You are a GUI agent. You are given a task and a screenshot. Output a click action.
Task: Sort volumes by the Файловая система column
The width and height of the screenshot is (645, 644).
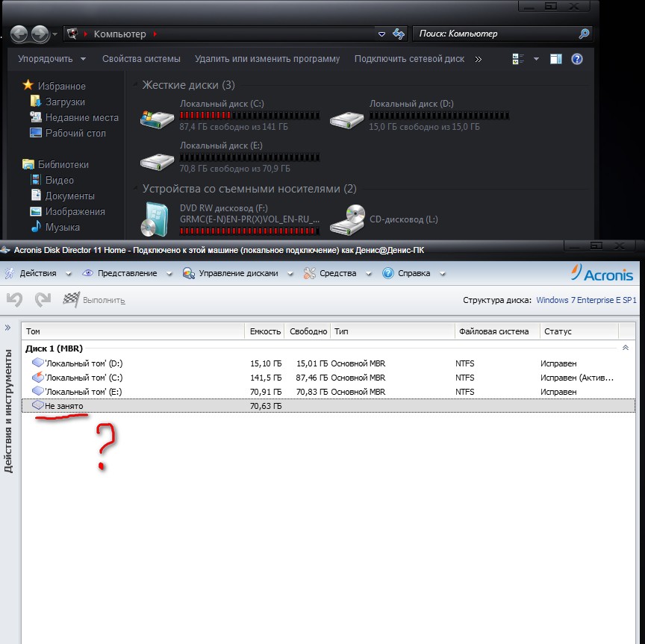tap(497, 331)
